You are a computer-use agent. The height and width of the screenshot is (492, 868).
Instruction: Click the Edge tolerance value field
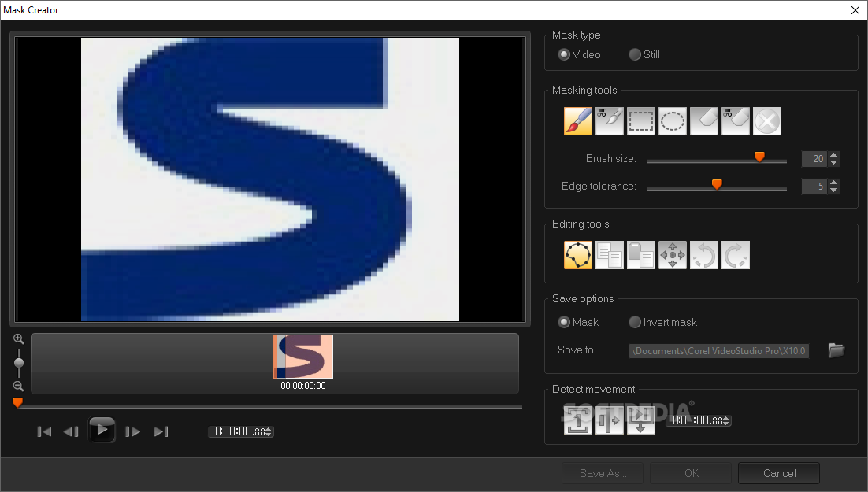coord(814,186)
